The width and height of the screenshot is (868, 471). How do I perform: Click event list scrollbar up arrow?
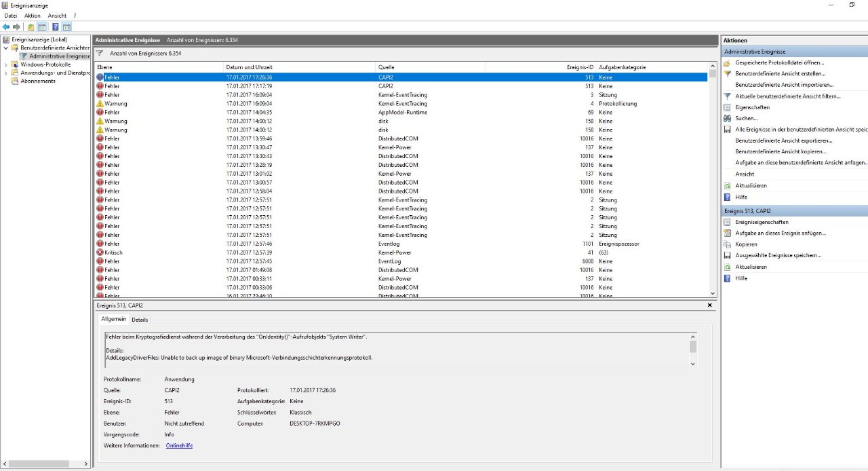pos(712,67)
